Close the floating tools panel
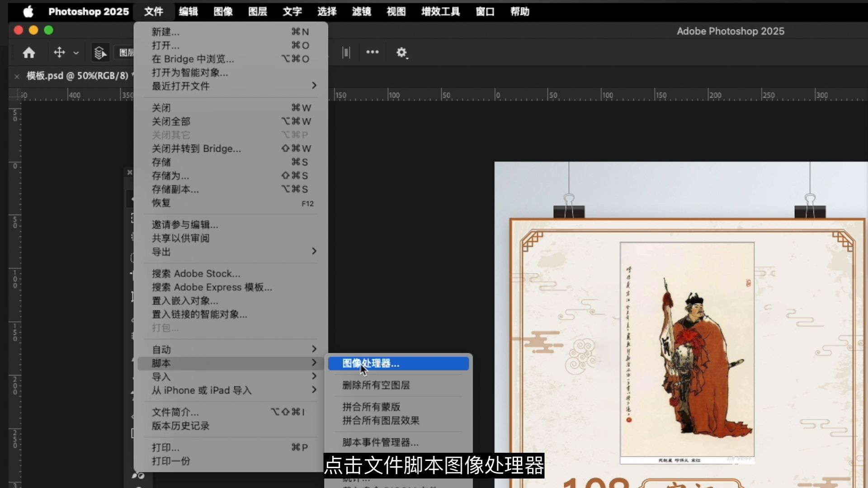The width and height of the screenshot is (868, 488). pos(130,172)
